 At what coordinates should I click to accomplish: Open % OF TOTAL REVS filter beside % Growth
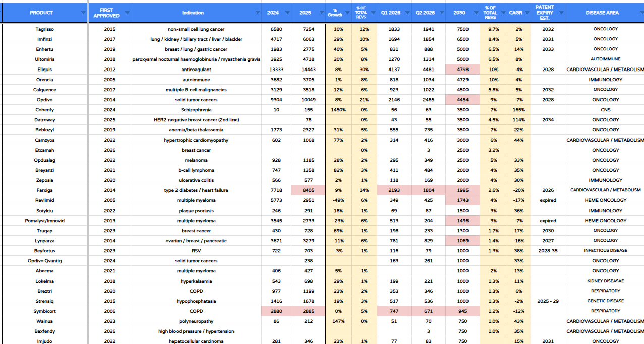point(372,13)
